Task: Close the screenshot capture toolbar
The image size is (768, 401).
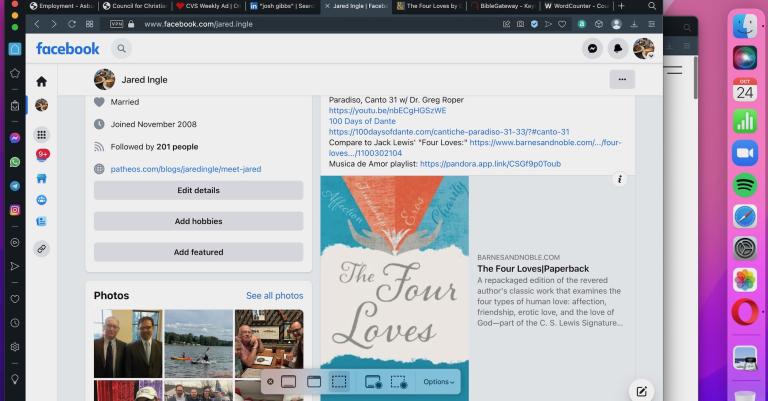Action: coord(270,382)
